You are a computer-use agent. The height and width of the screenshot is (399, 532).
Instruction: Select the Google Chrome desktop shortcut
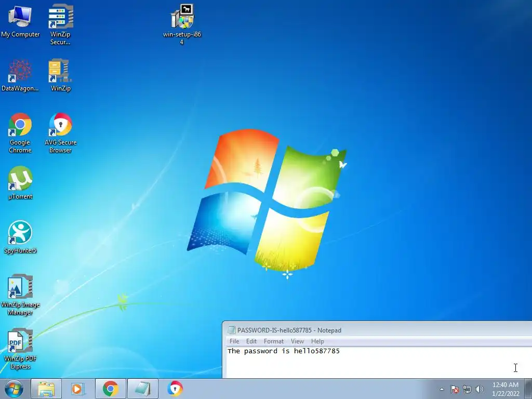[x=20, y=133]
